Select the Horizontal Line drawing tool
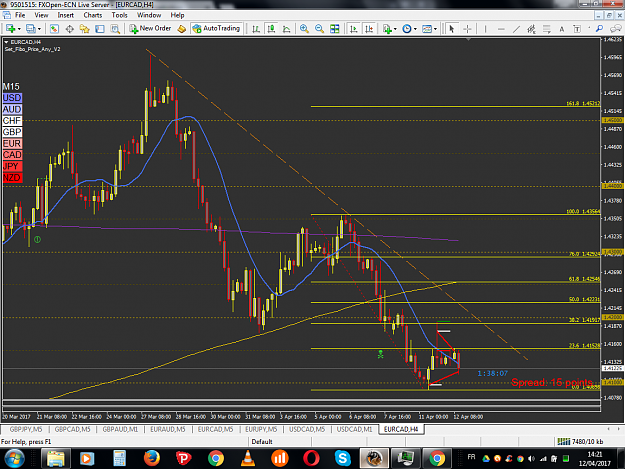 click(501, 29)
